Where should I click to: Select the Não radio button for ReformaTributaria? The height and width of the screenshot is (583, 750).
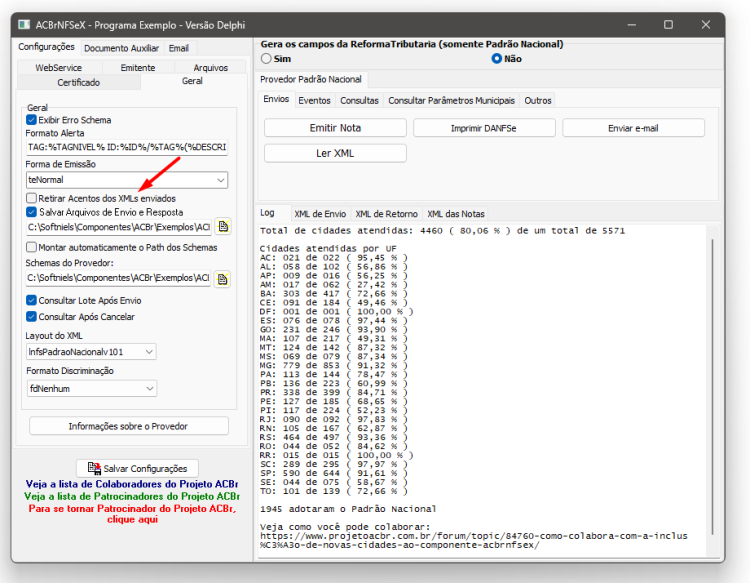tap(497, 59)
